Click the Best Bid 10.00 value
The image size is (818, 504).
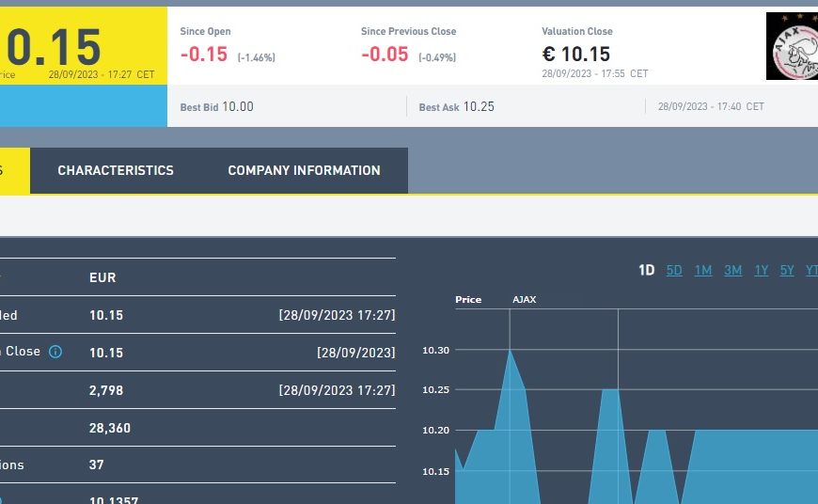tap(238, 107)
